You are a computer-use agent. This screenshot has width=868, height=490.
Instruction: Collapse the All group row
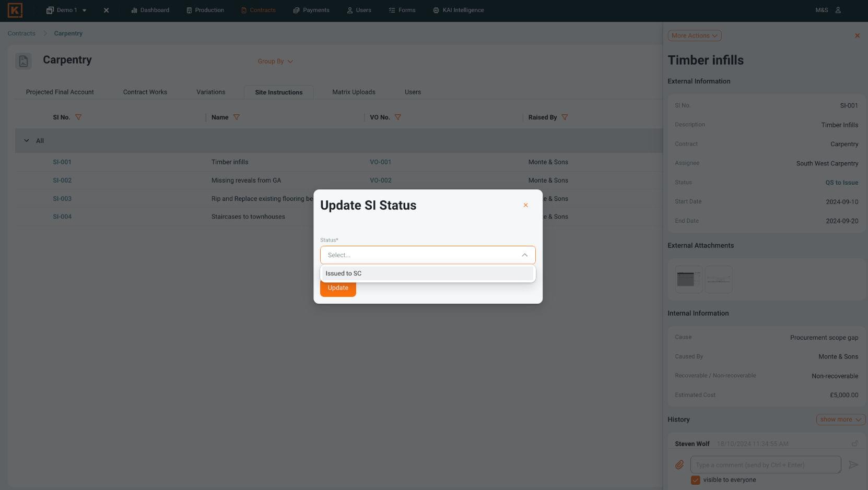(x=27, y=141)
